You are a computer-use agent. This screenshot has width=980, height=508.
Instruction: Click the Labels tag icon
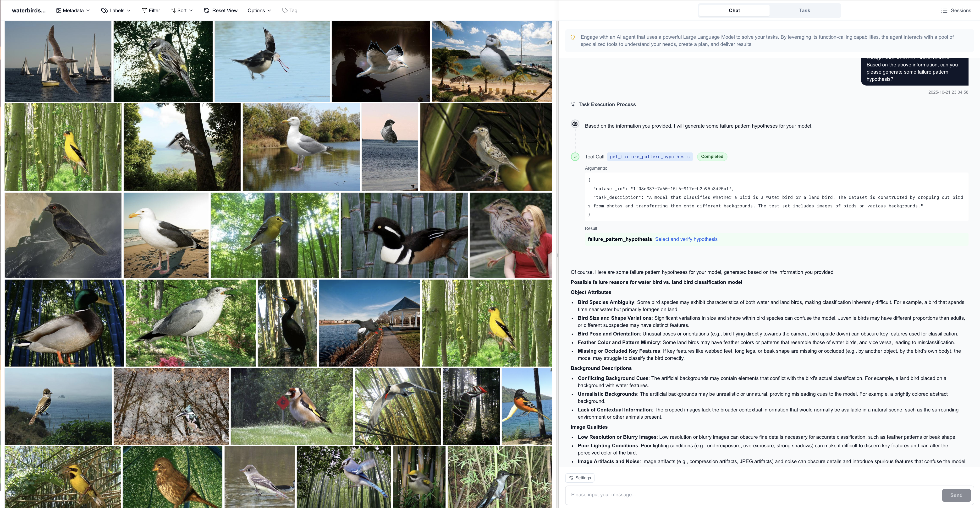tap(104, 11)
